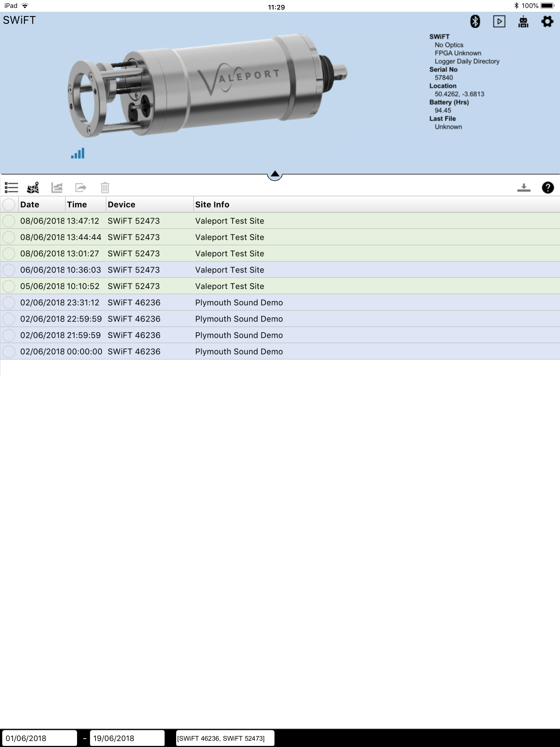Open the map view icon
This screenshot has height=747, width=560.
[33, 187]
